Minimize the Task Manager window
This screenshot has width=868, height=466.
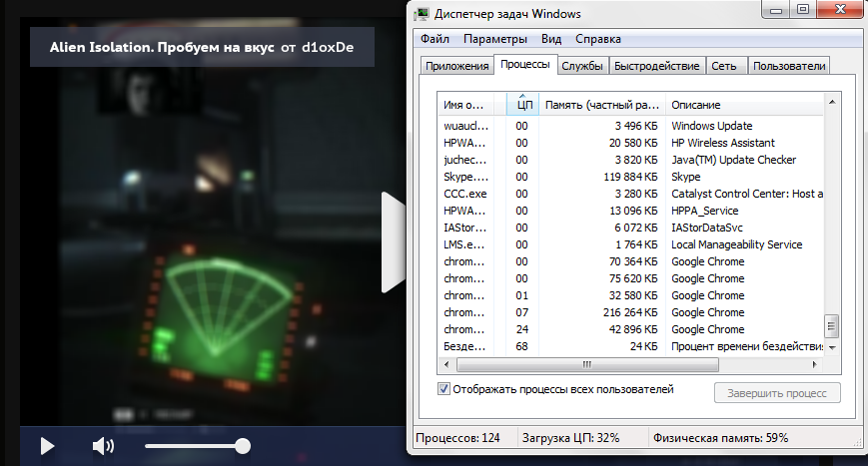[776, 10]
